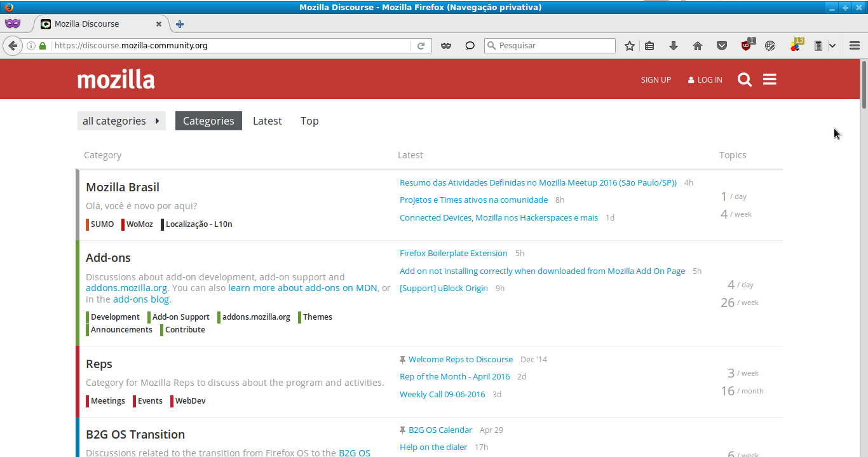This screenshot has height=457, width=868.
Task: Switch to the Latest tab
Action: click(267, 121)
